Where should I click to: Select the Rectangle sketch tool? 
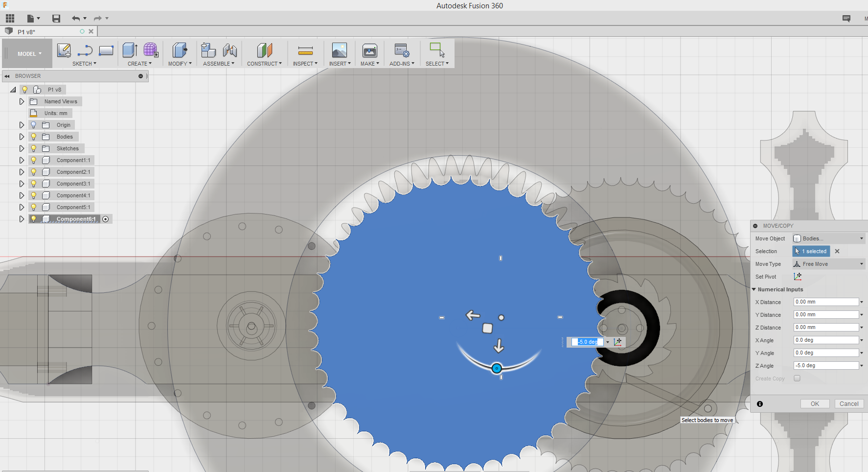coord(106,50)
